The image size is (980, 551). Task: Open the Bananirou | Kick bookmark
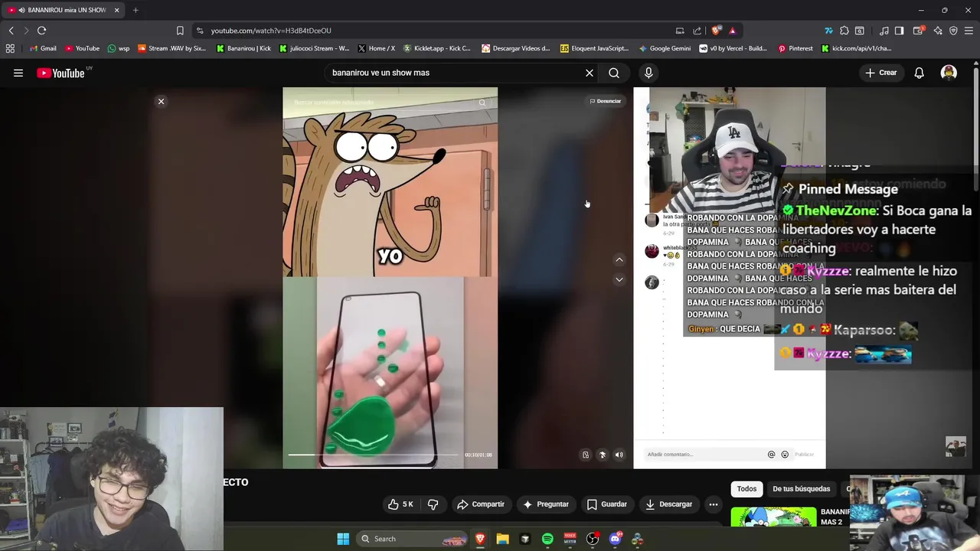[243, 48]
